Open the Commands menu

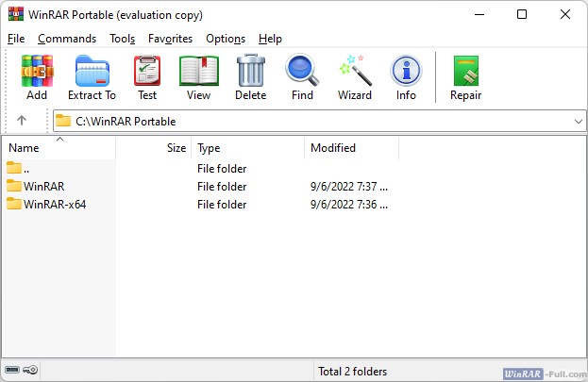[x=67, y=39]
